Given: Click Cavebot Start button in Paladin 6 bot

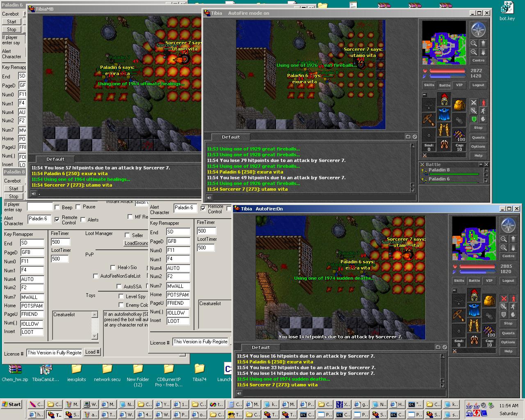Looking at the screenshot, I should coord(11,22).
